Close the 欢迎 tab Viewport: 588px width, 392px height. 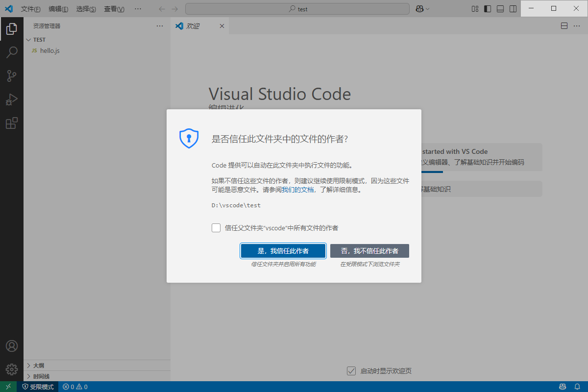[221, 26]
